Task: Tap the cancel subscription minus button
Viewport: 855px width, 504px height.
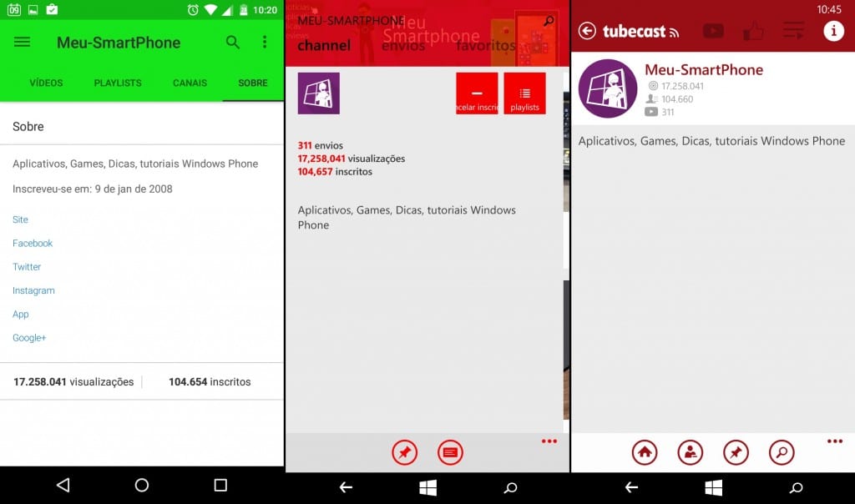Action: tap(477, 93)
